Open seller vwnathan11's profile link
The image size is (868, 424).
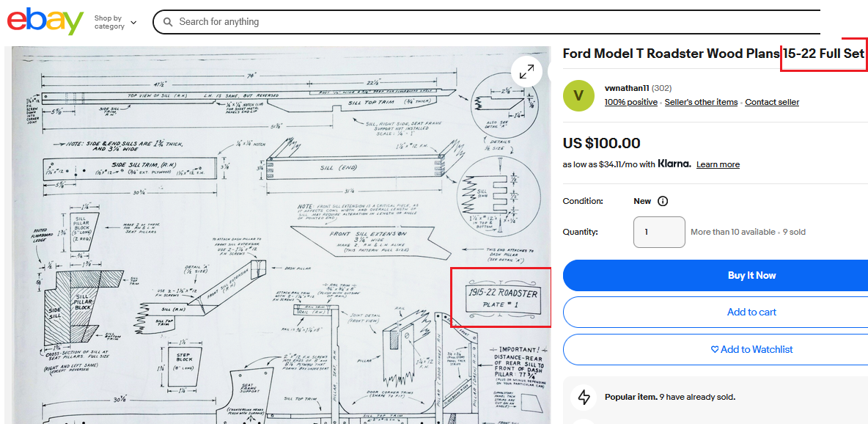pos(627,88)
